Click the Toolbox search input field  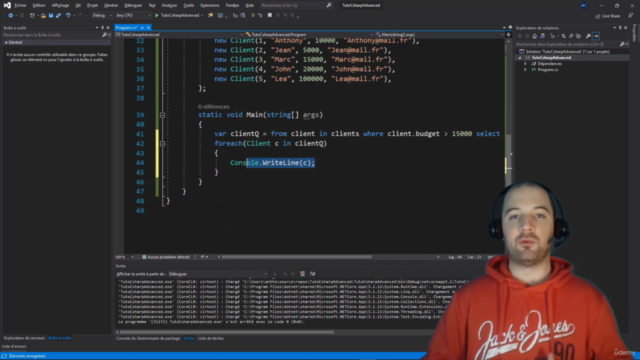[x=52, y=35]
